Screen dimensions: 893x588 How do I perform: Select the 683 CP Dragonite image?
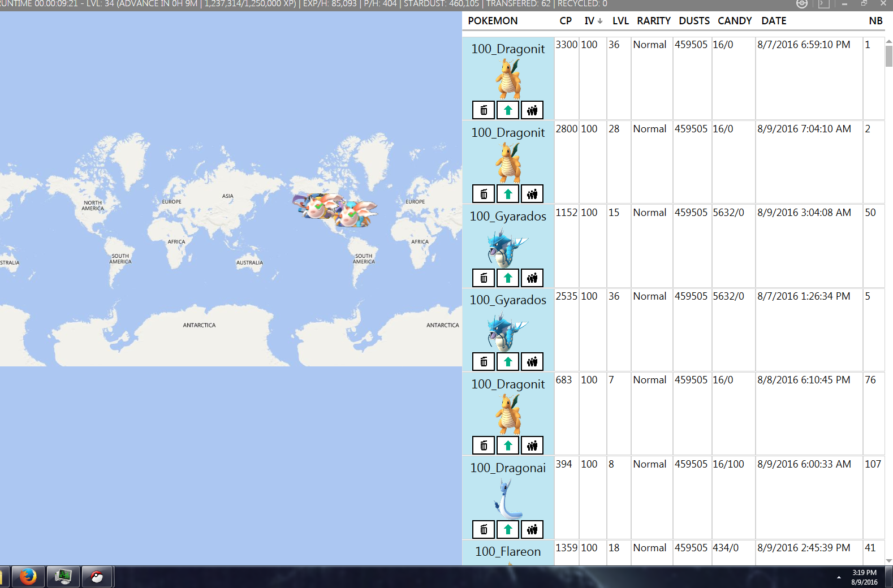pos(508,414)
